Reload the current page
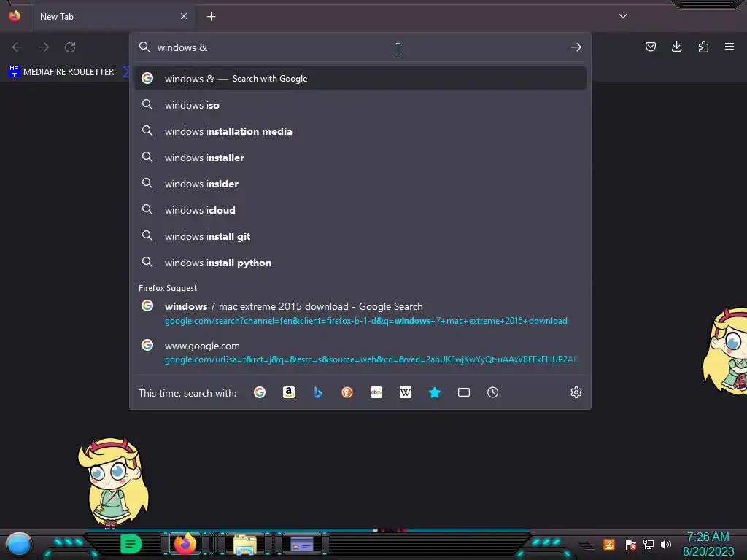The image size is (747, 560). tap(70, 47)
